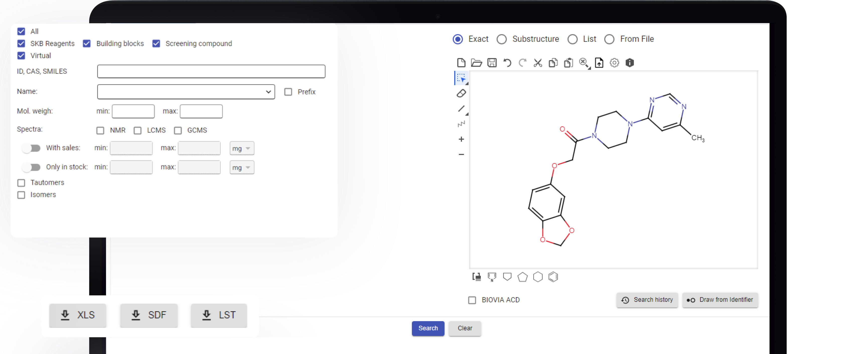
Task: Click the save floppy disk icon
Action: [x=492, y=63]
